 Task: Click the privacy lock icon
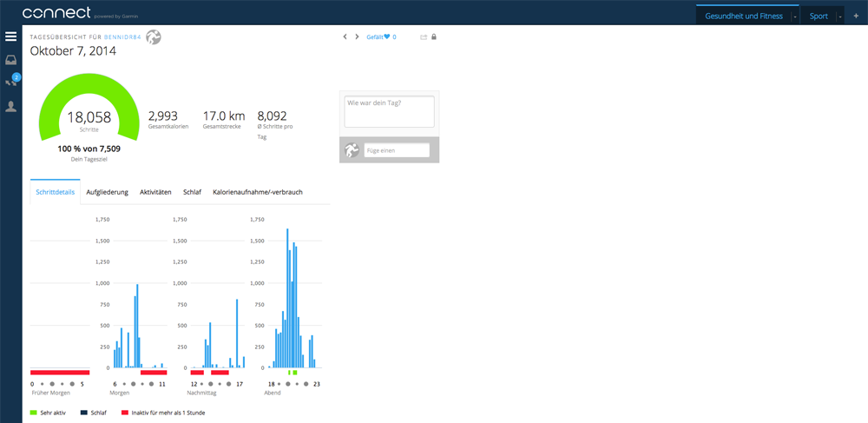pyautogui.click(x=434, y=37)
